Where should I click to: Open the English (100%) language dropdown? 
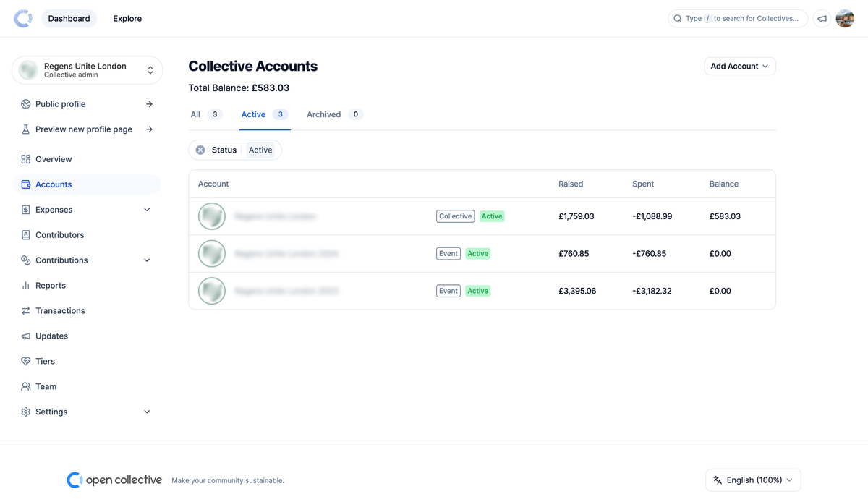(753, 480)
